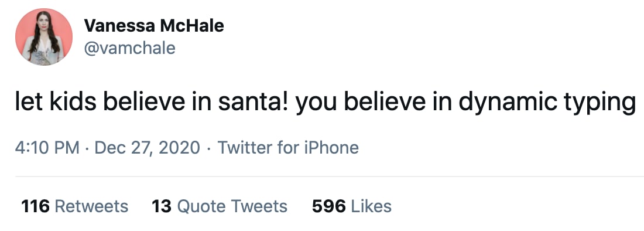Click the number 116 retweet count
This screenshot has width=644, height=231.
(35, 206)
